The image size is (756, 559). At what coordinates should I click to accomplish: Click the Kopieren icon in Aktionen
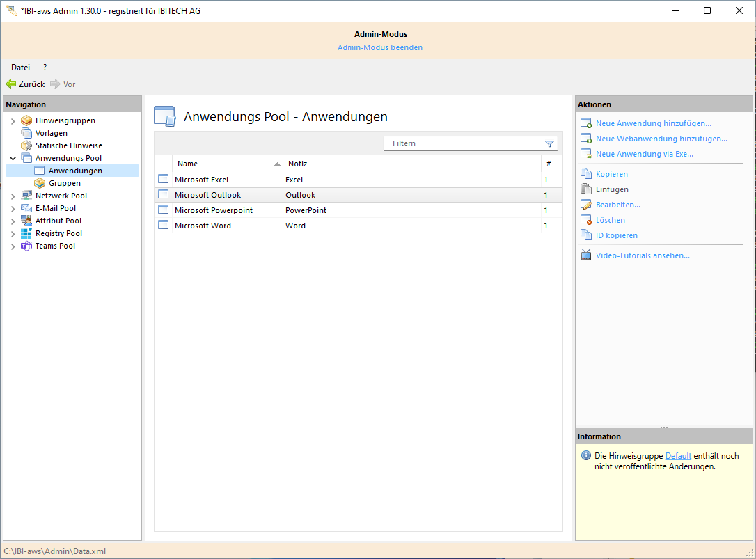point(585,173)
